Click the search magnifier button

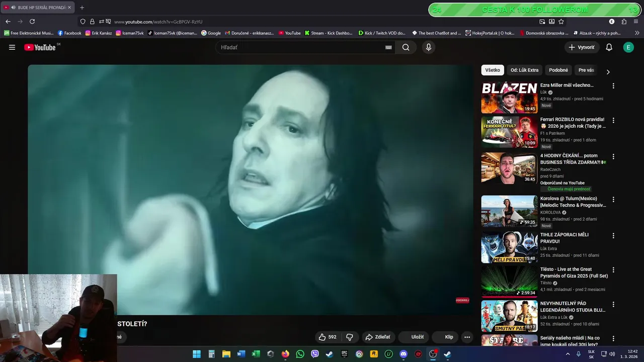tap(406, 47)
